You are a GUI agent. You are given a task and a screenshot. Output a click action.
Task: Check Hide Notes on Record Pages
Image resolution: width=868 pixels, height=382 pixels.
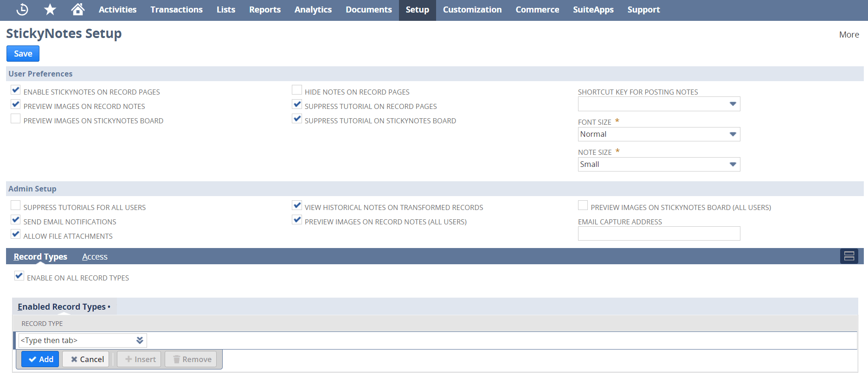pyautogui.click(x=297, y=90)
